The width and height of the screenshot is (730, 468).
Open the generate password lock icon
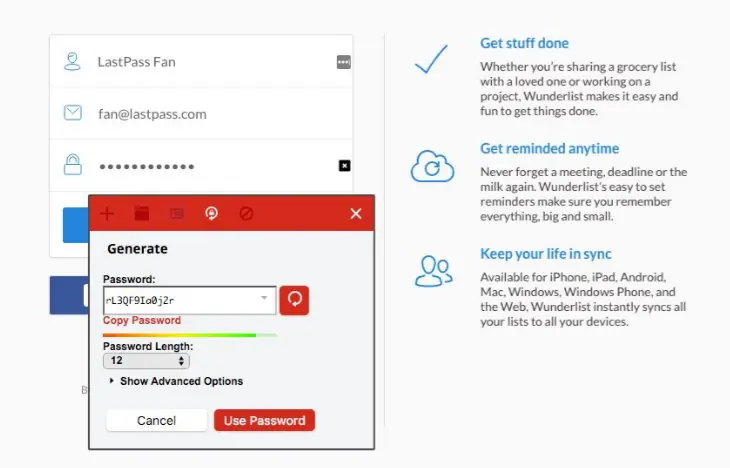(211, 213)
